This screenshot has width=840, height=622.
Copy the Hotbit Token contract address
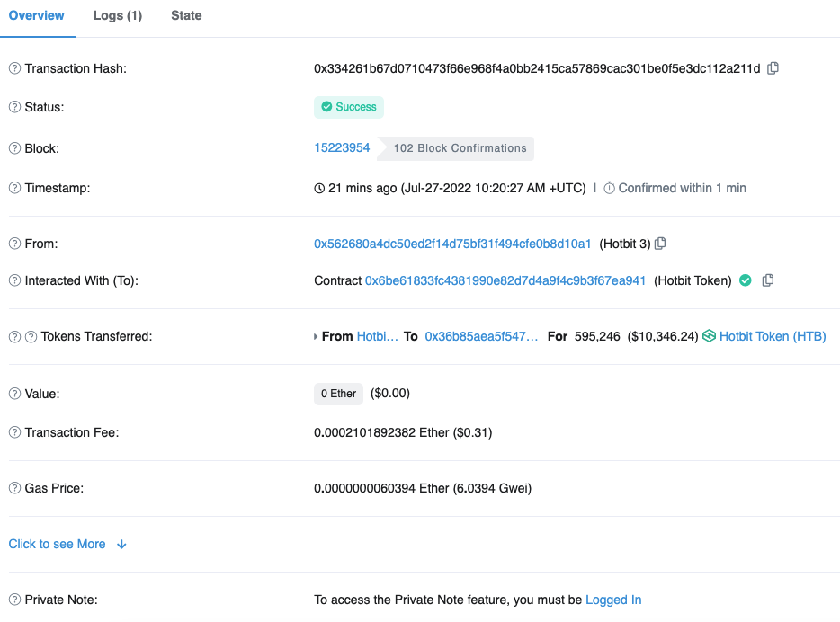click(767, 280)
